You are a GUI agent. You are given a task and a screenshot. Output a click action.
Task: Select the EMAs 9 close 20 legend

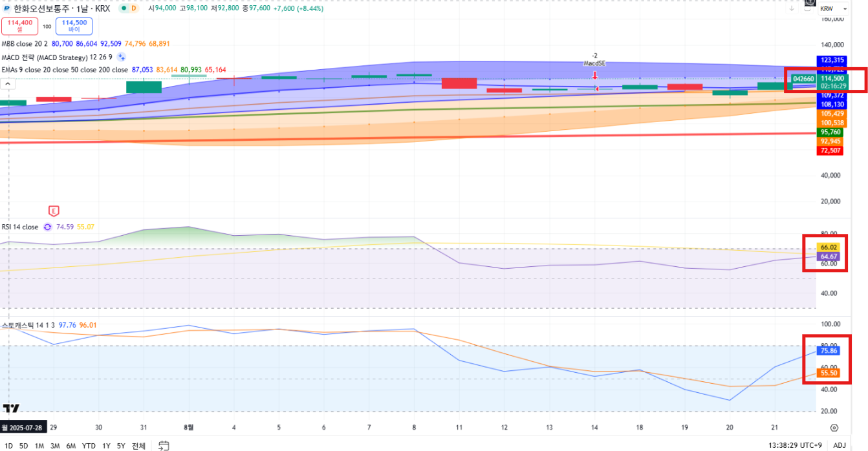[x=65, y=69]
